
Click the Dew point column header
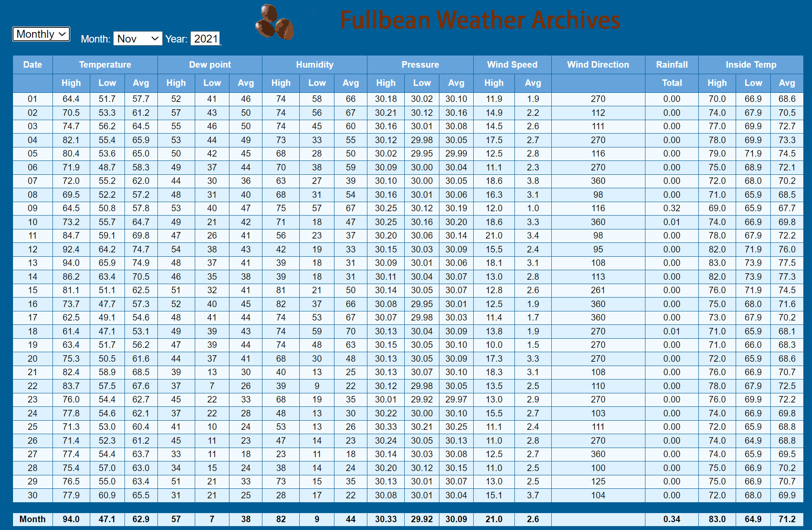click(210, 65)
